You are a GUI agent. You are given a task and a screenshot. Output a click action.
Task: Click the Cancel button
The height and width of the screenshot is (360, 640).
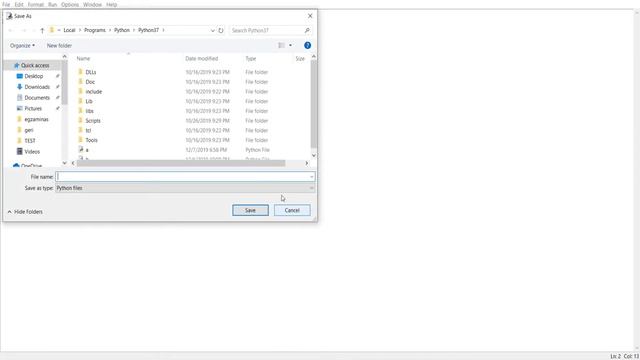tap(292, 210)
